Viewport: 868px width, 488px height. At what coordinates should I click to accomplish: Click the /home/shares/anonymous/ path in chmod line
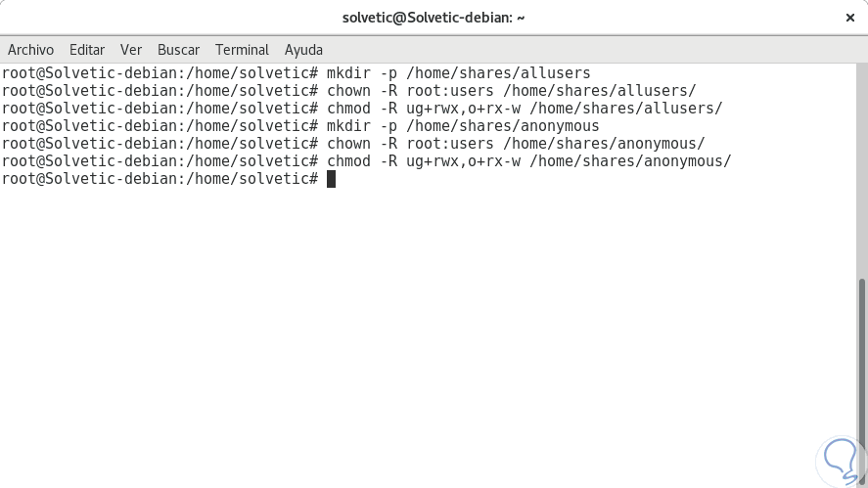click(629, 161)
